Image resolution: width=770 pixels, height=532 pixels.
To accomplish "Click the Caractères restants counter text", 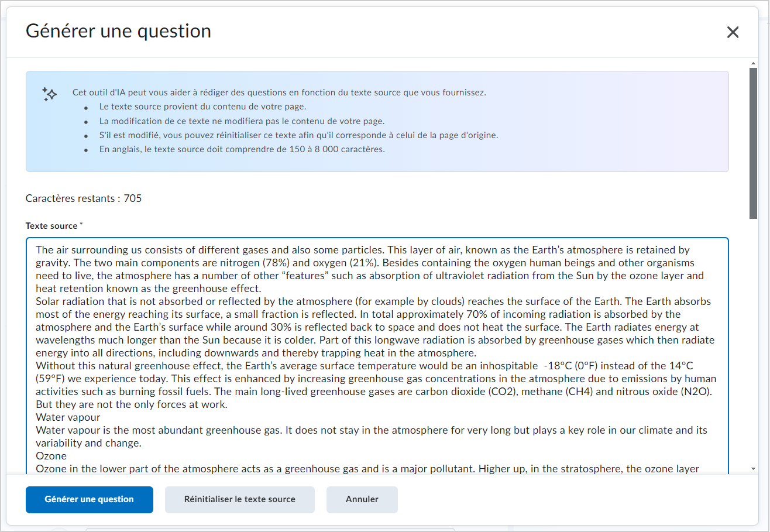I will click(84, 198).
